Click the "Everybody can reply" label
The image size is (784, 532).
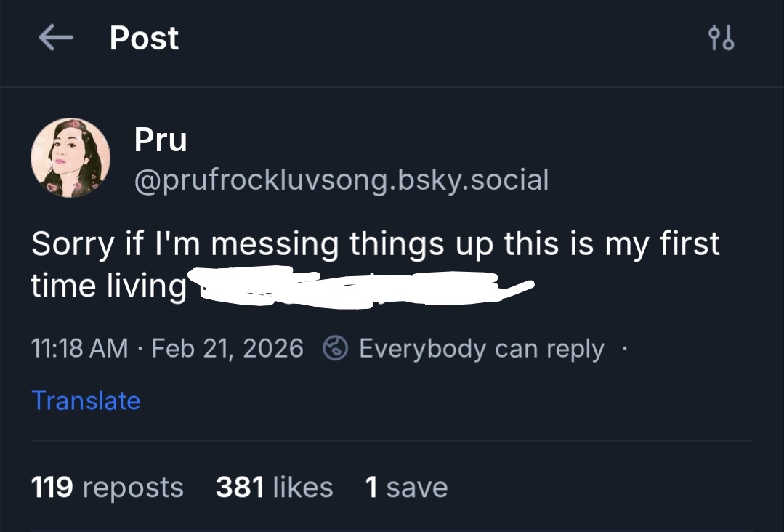tap(481, 349)
